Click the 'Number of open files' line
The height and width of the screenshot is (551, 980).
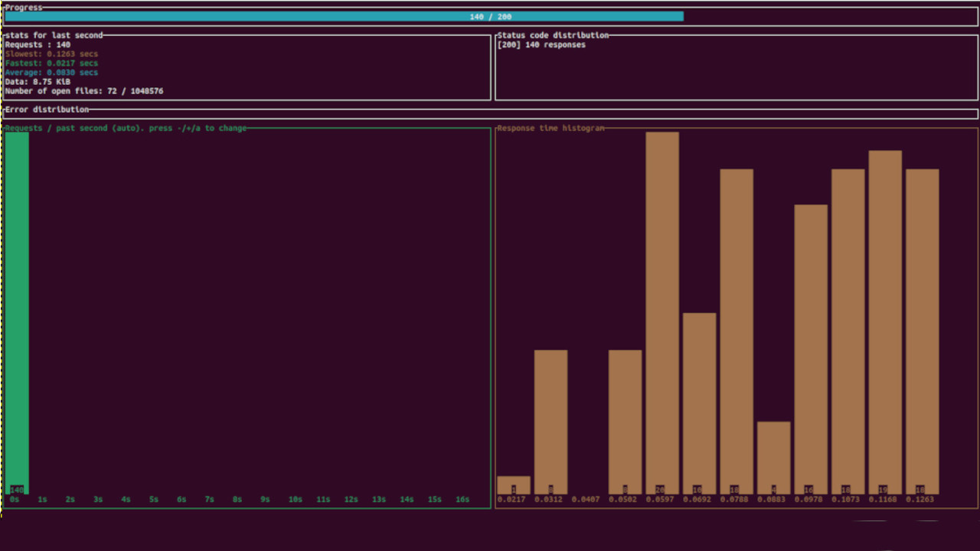tap(84, 91)
